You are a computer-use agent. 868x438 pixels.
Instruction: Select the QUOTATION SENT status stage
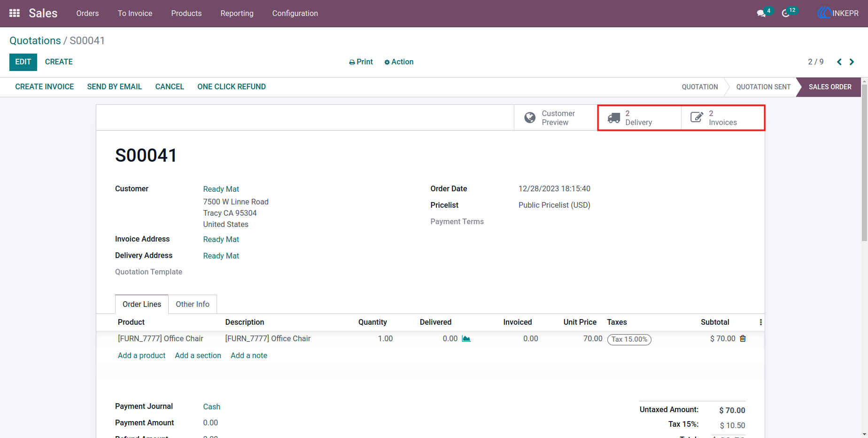763,87
